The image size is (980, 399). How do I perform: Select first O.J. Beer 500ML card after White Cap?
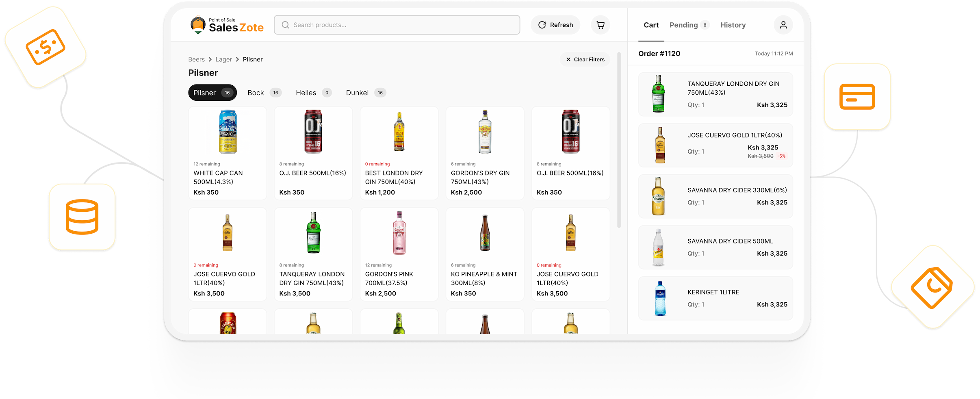313,153
